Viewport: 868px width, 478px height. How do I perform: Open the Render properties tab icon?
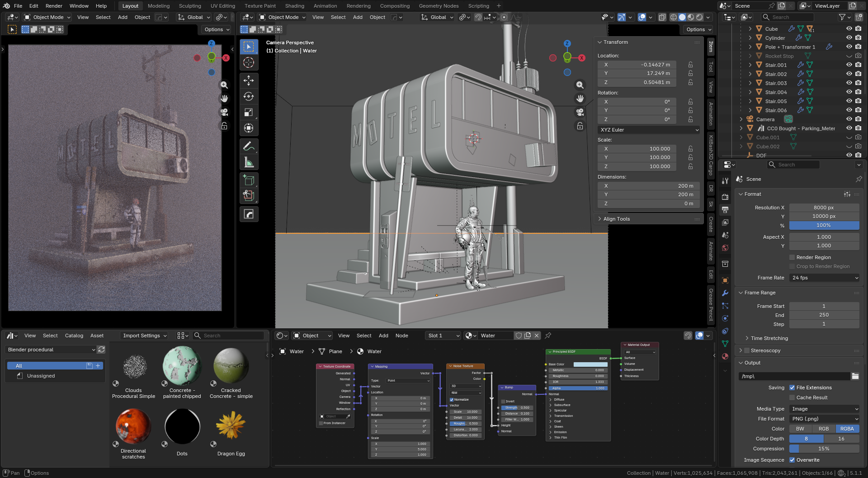pyautogui.click(x=725, y=197)
